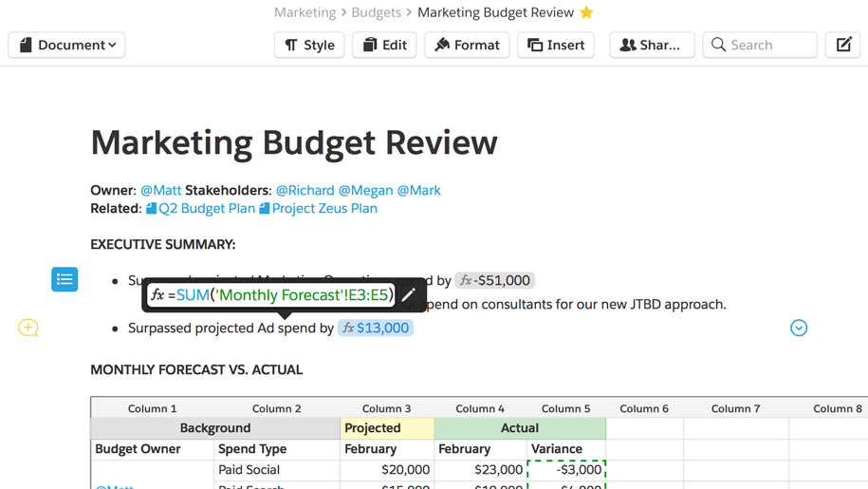Click the Spend Type cell
Image resolution: width=868 pixels, height=489 pixels.
point(277,449)
